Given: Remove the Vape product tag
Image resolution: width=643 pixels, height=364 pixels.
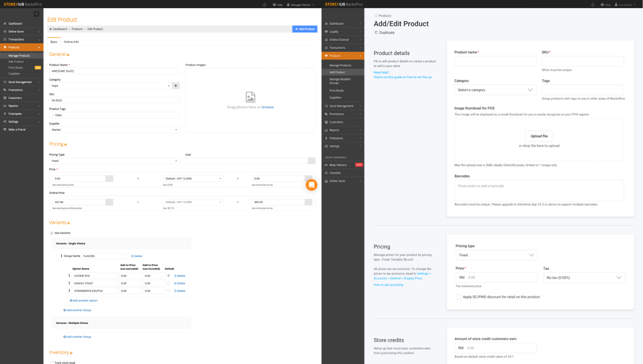Looking at the screenshot, I should pos(53,115).
